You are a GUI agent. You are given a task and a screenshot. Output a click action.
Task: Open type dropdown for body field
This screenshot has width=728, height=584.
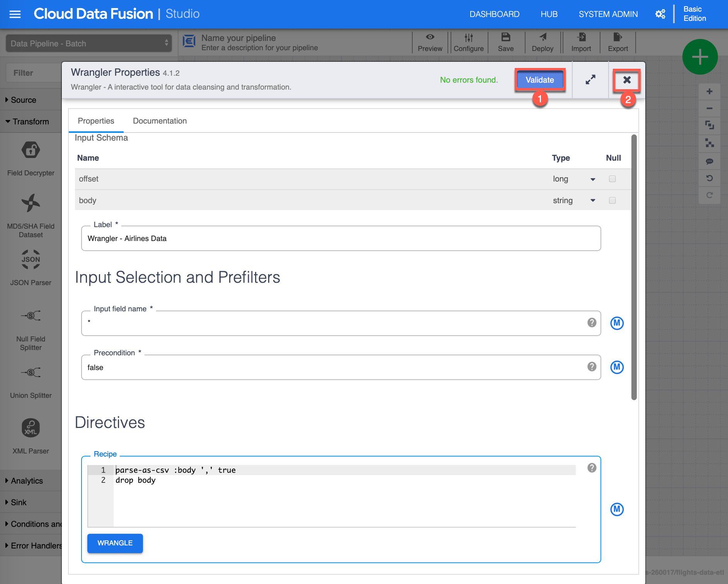click(592, 201)
